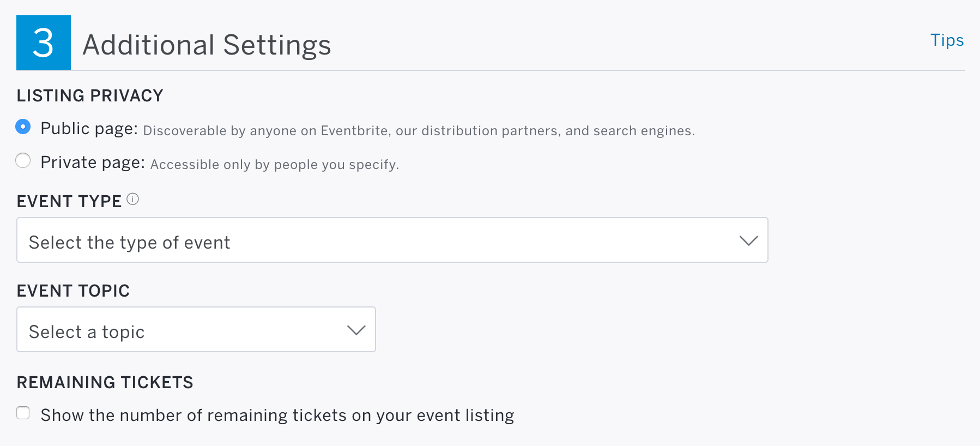Image resolution: width=980 pixels, height=446 pixels.
Task: Select the Private page radio button
Action: click(23, 160)
